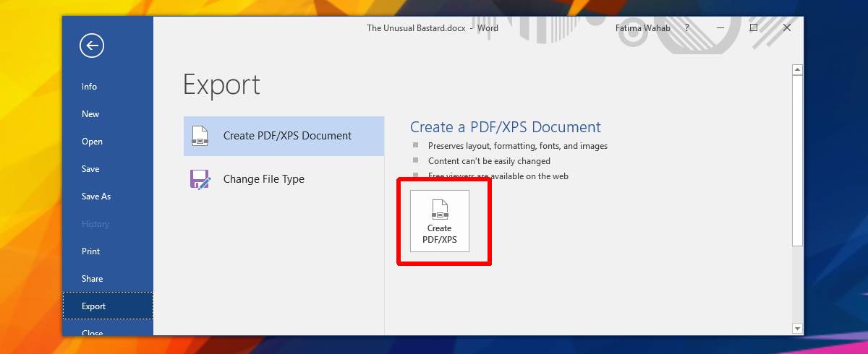
Task: Click the vertical scrollbar thumb
Action: click(798, 160)
